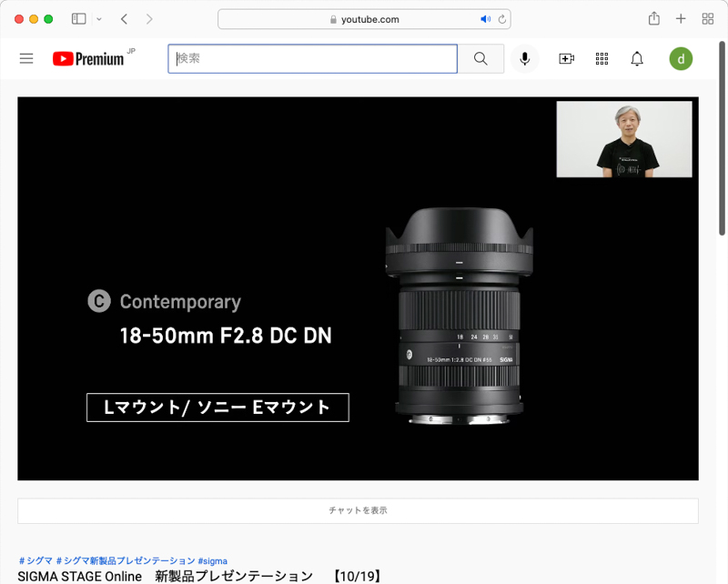Open voice search with the microphone icon

pos(524,58)
